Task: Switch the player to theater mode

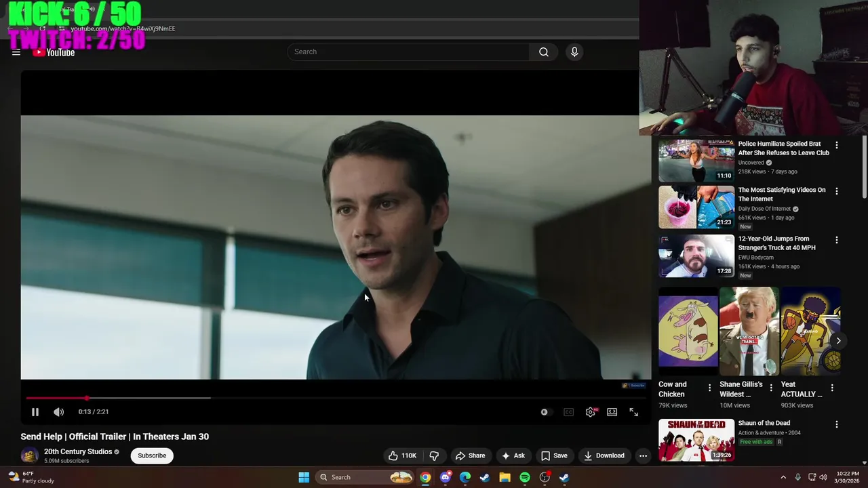Action: click(612, 411)
